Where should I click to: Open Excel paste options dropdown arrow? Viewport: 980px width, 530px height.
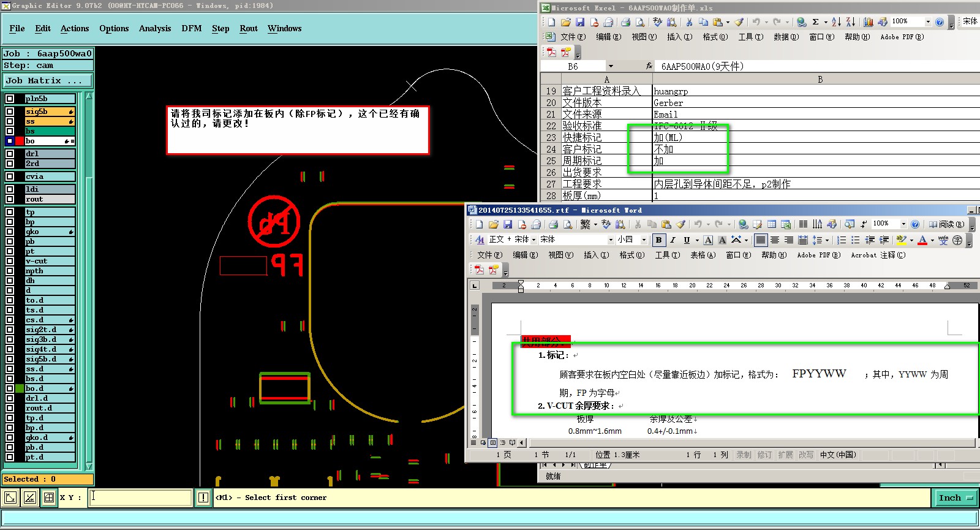click(x=728, y=23)
